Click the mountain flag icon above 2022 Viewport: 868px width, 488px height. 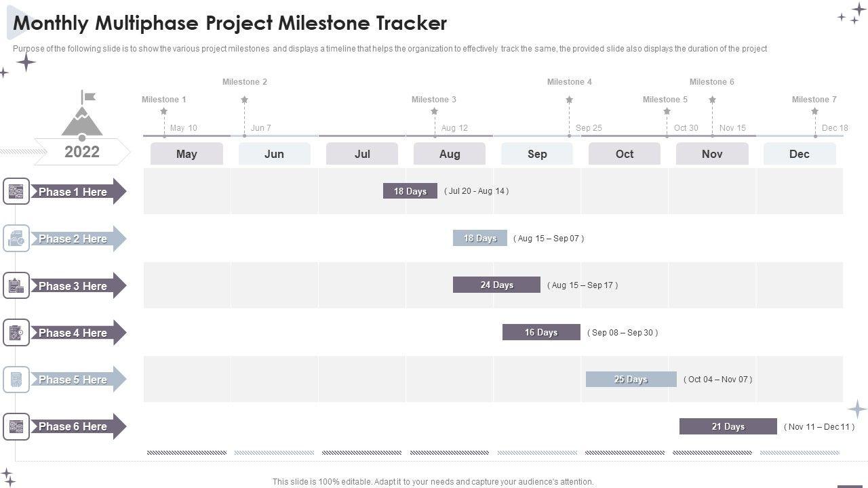coord(82,114)
